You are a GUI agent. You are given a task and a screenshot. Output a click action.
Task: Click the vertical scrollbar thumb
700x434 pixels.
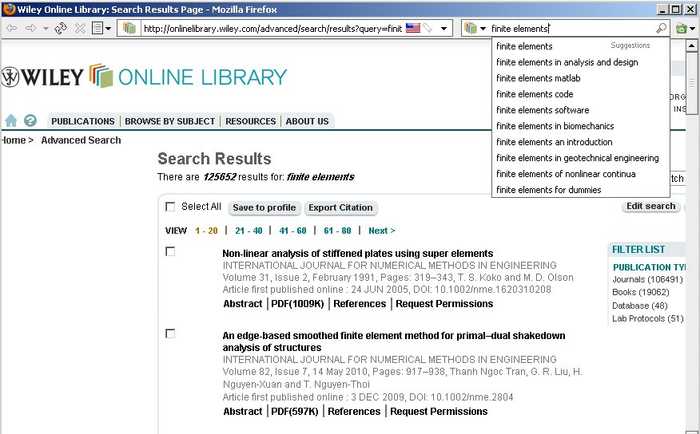coord(691,83)
